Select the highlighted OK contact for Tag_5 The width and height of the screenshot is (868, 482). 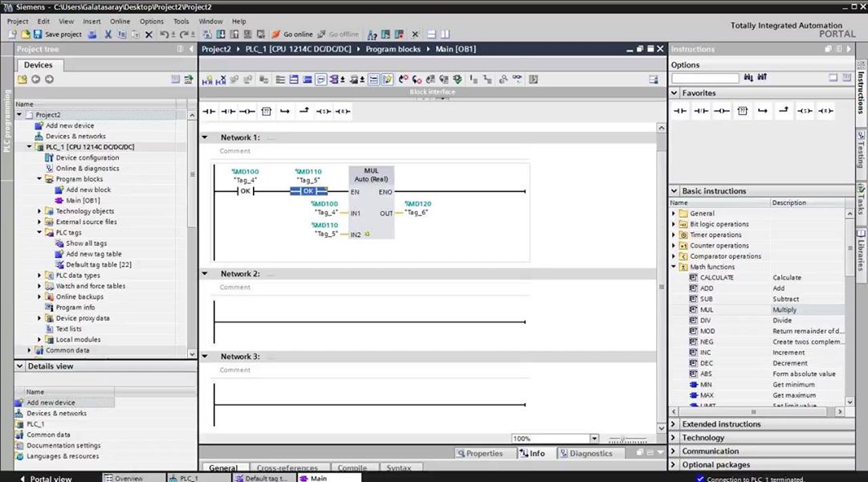click(x=308, y=191)
